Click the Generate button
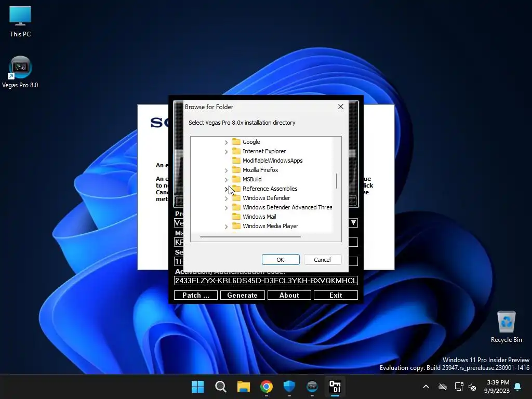The width and height of the screenshot is (532, 399). click(242, 295)
